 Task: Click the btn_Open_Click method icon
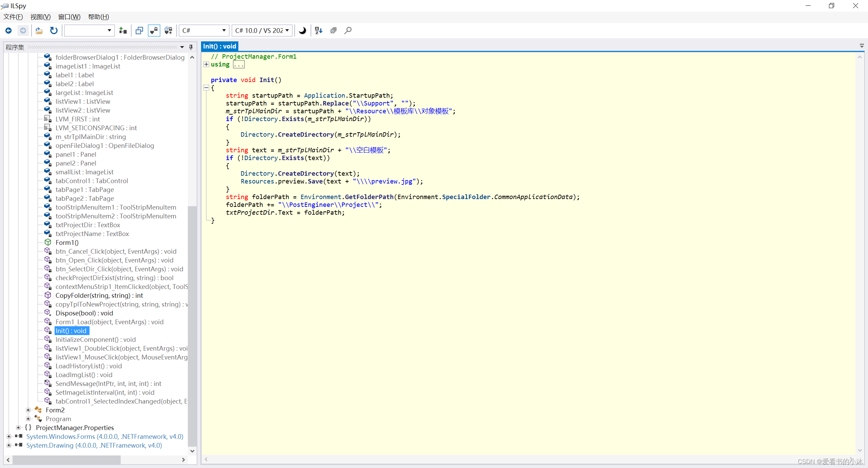coord(48,260)
